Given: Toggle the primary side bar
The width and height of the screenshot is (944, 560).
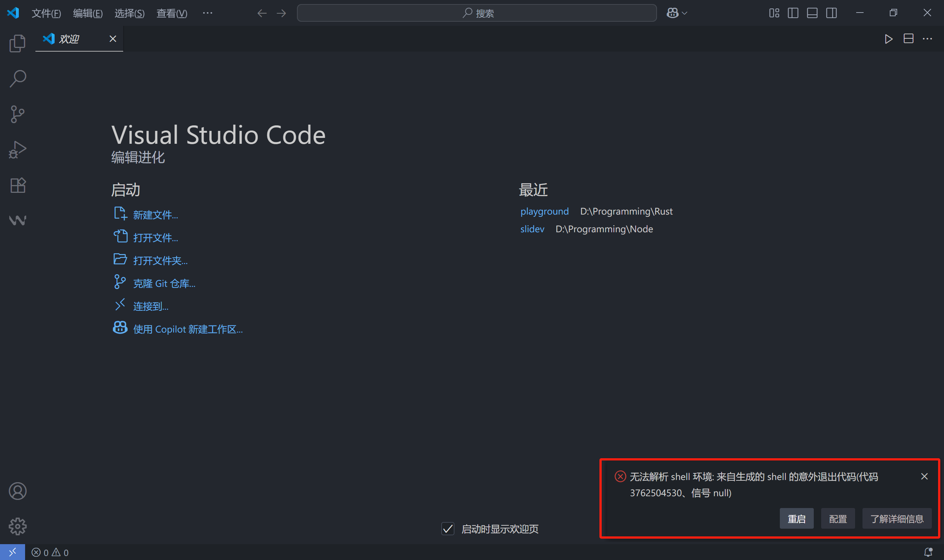Looking at the screenshot, I should pos(793,13).
